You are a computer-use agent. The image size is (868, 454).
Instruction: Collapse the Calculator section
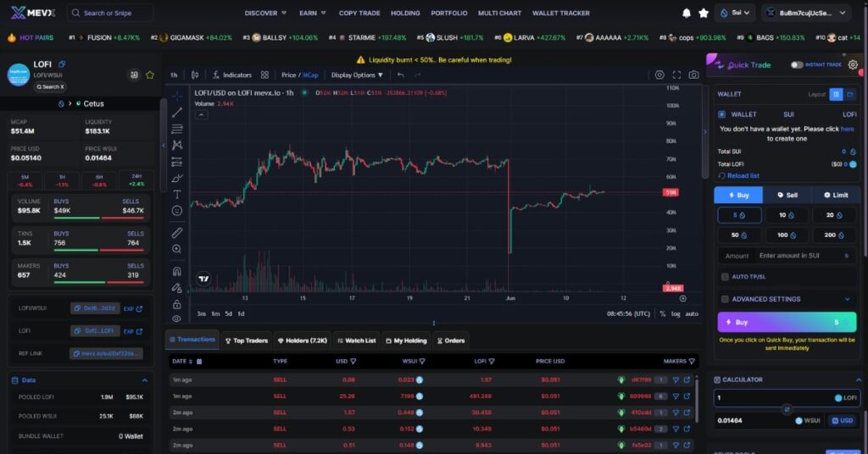pos(858,380)
